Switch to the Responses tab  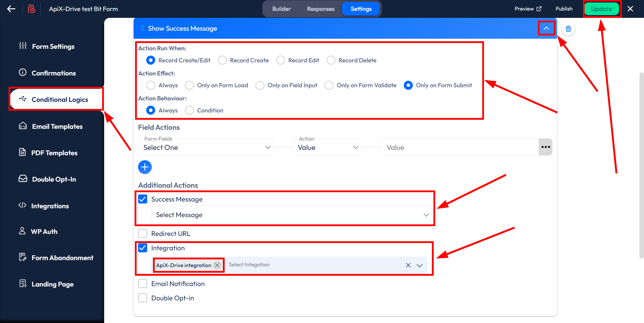click(x=321, y=9)
